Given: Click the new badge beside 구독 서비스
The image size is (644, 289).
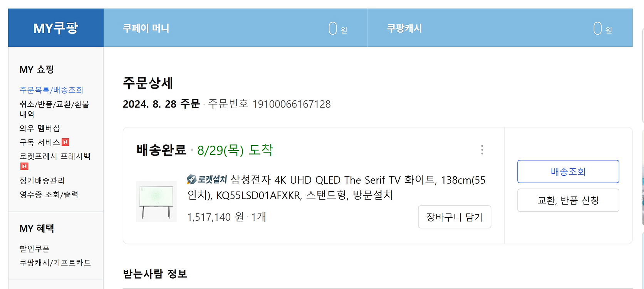Looking at the screenshot, I should pyautogui.click(x=65, y=142).
